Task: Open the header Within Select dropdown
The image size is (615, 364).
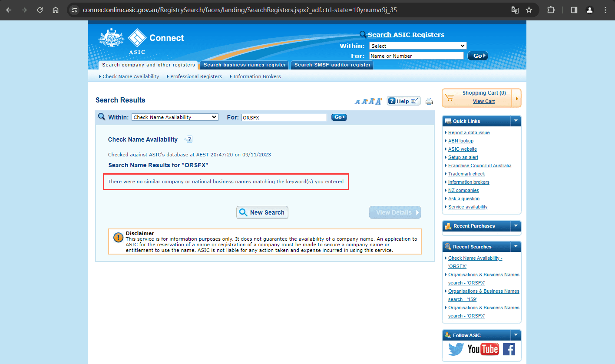Action: coord(418,46)
